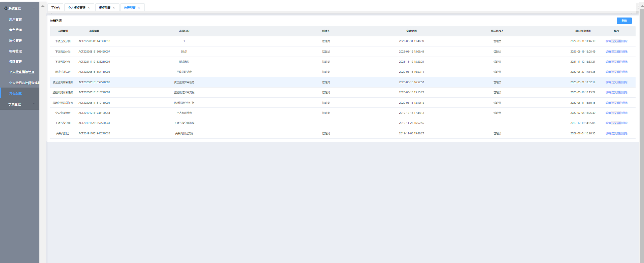Click 编辑 for the 个人专项检查 row
644x263 pixels.
[x=608, y=113]
